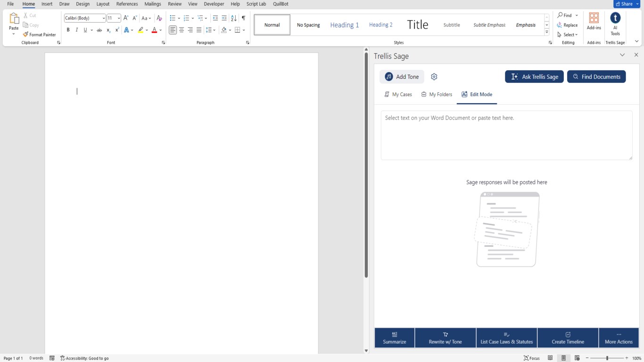The image size is (644, 362).
Task: Check accessibility status in status bar
Action: (84, 358)
